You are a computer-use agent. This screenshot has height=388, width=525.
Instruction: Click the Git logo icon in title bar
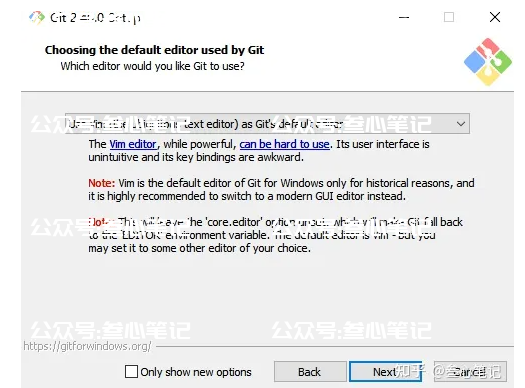point(37,17)
